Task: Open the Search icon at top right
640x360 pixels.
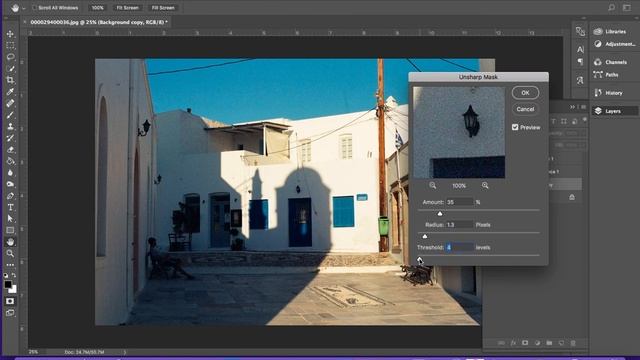Action: point(611,7)
